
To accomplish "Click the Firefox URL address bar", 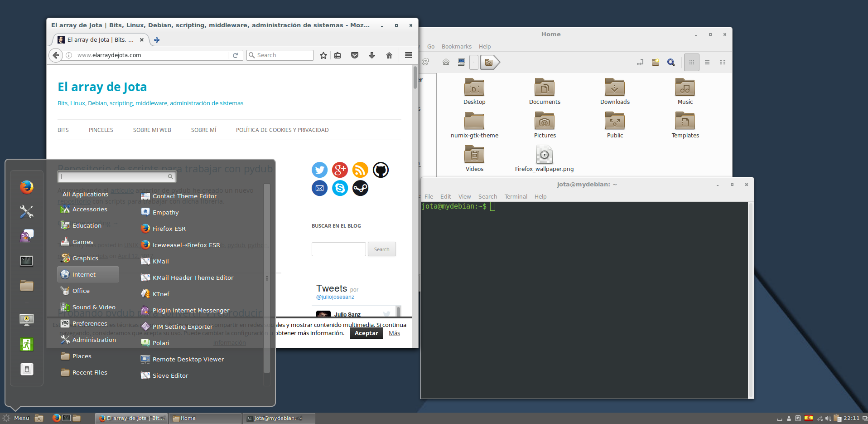I will [152, 55].
